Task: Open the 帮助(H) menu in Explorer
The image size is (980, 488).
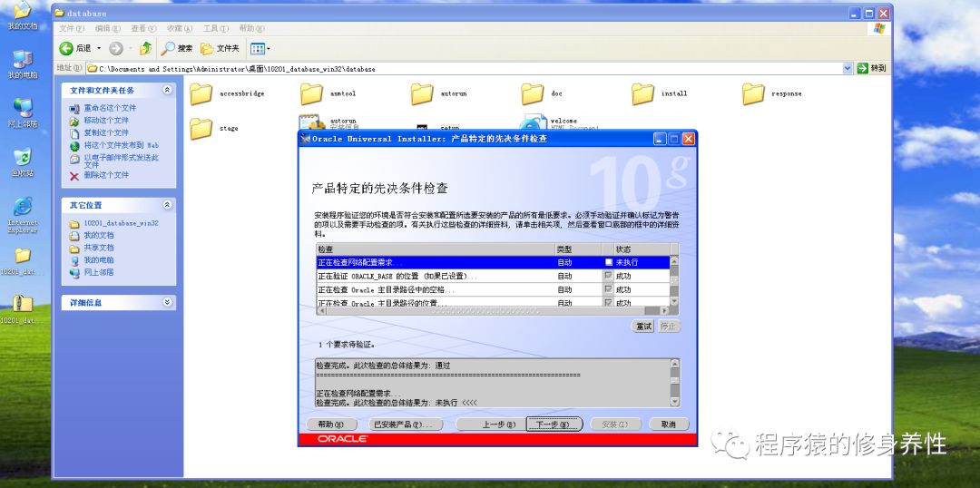Action: point(252,29)
